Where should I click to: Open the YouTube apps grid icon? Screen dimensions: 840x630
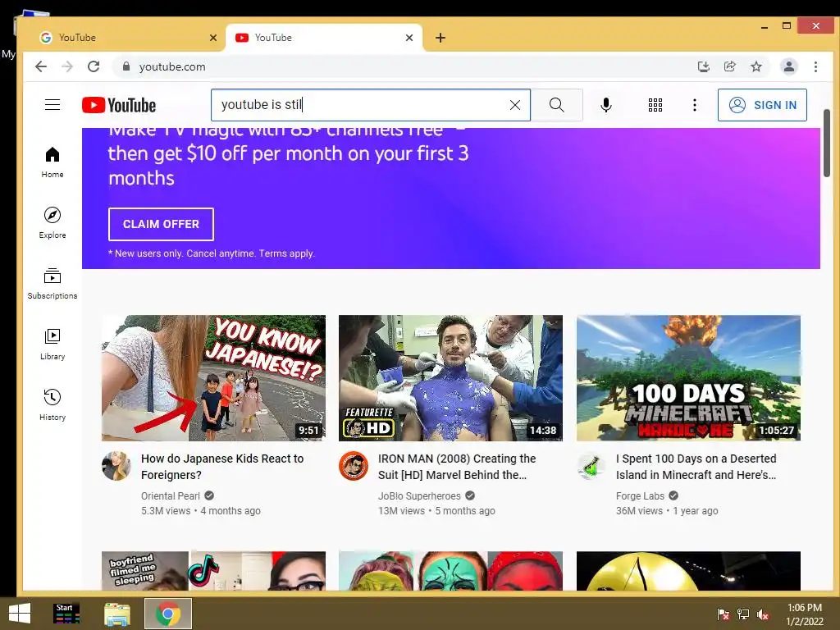coord(655,105)
